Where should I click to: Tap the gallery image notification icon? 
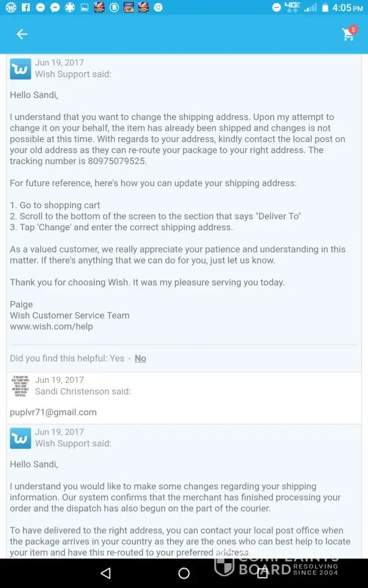[84, 8]
